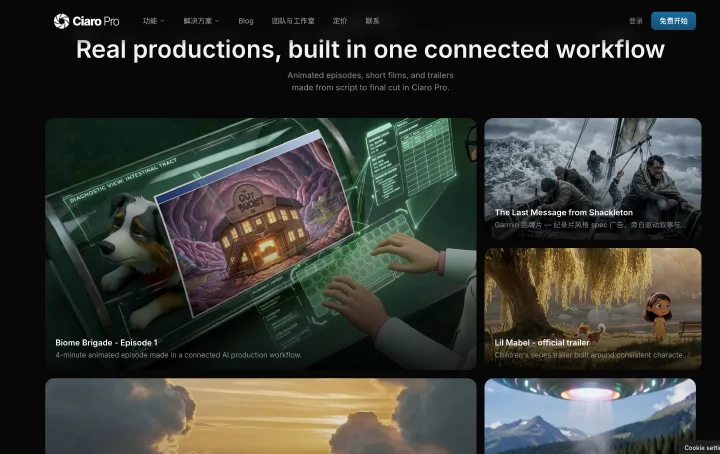
Task: Open the UFO over mountains video thumbnail
Action: click(x=590, y=416)
